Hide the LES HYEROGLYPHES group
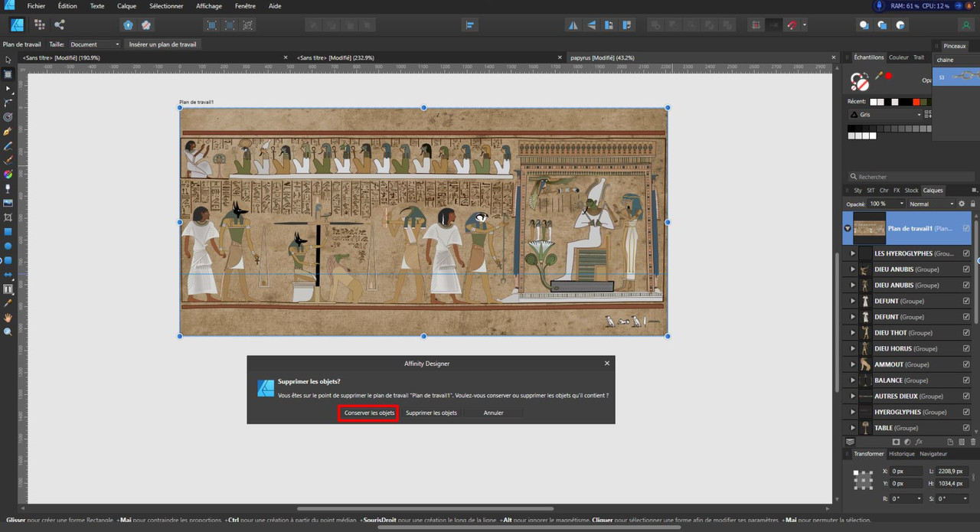The width and height of the screenshot is (980, 532). pos(966,253)
